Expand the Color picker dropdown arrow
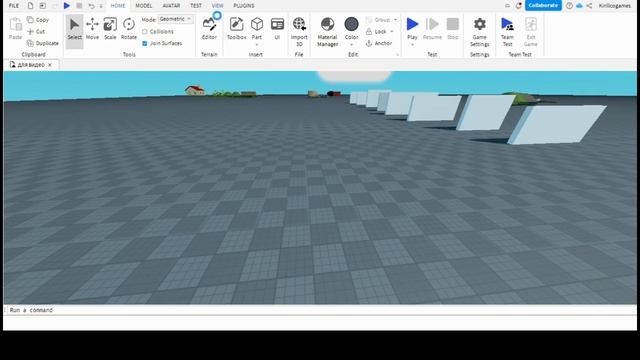The width and height of the screenshot is (640, 360). pos(351,44)
